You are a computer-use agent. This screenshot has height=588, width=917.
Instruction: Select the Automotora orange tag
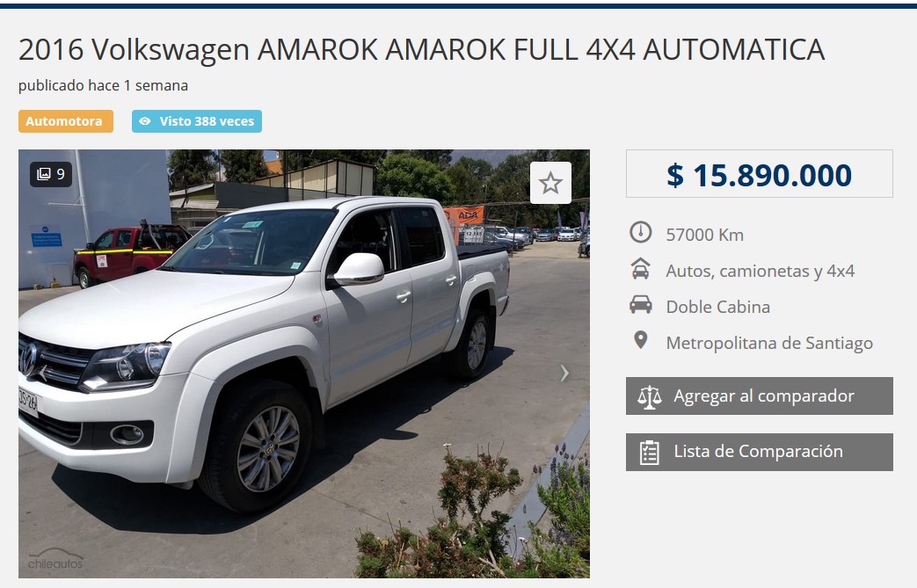pos(65,121)
